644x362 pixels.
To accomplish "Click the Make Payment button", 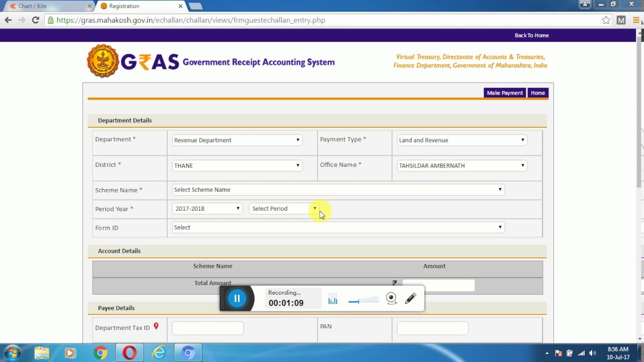I will pyautogui.click(x=505, y=93).
